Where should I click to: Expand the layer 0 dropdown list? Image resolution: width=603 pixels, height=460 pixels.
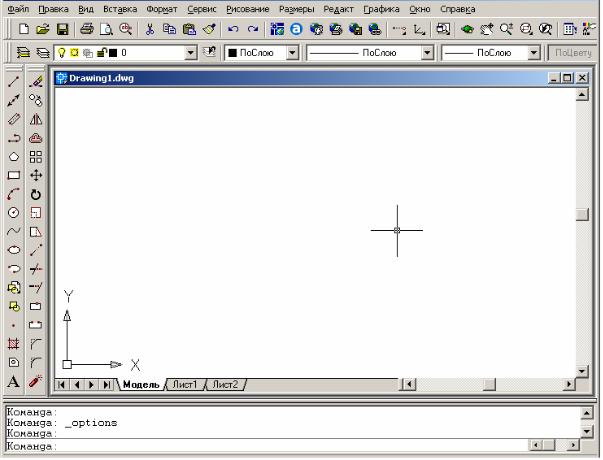coord(191,53)
